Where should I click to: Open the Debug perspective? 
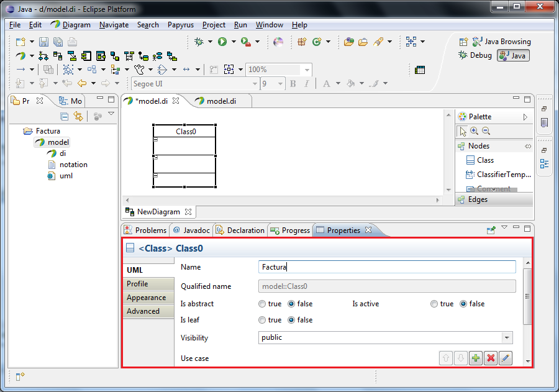coord(475,55)
